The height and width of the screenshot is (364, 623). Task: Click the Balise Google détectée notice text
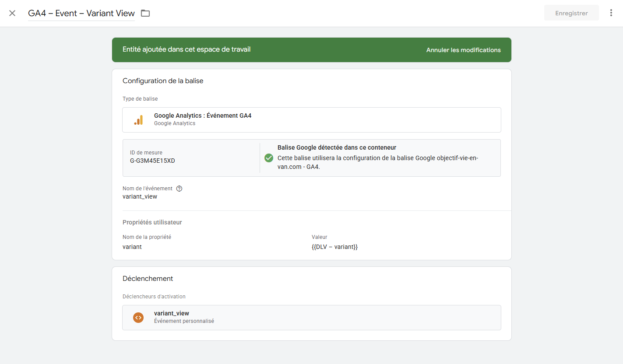click(337, 148)
